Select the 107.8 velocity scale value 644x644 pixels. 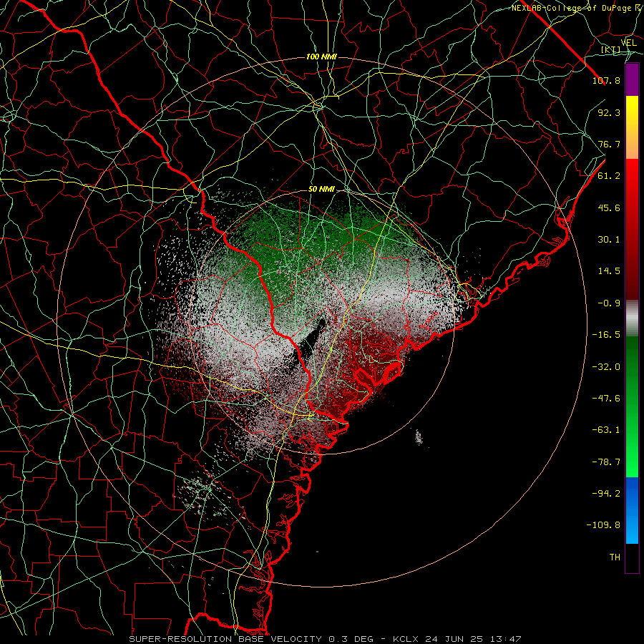click(x=606, y=80)
